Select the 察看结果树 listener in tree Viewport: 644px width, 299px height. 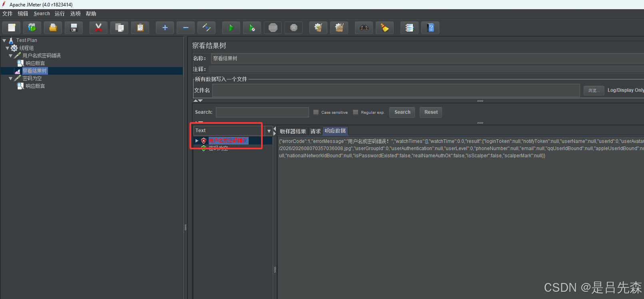click(34, 71)
